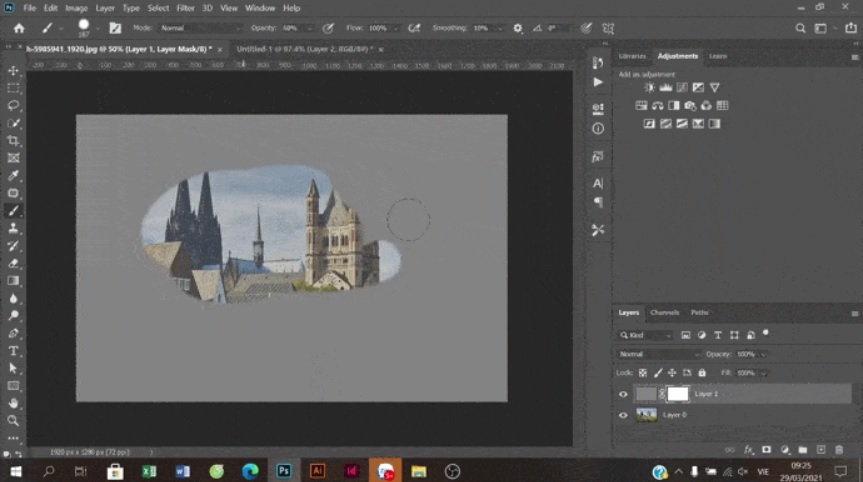Select the Layer 1 mask thumbnail
Image resolution: width=863 pixels, height=482 pixels.
pyautogui.click(x=679, y=394)
